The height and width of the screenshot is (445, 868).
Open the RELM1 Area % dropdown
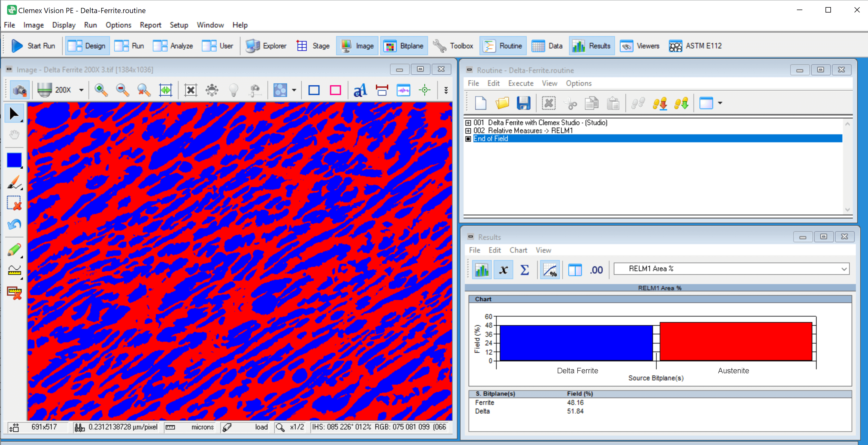tap(844, 269)
